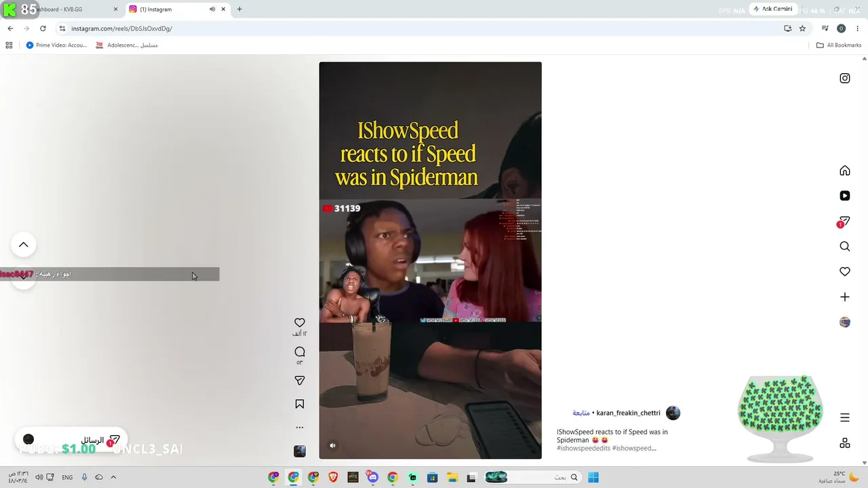Open the taskbar clock and date

coord(17,477)
